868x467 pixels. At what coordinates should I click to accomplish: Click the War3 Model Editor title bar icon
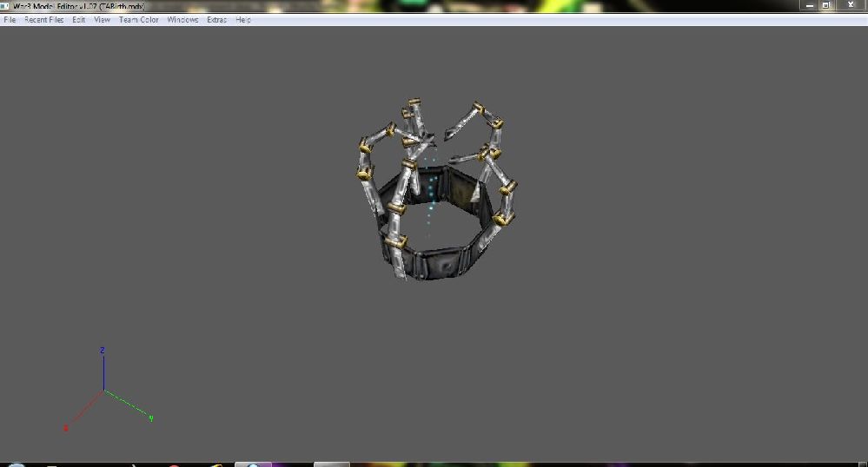[5, 6]
